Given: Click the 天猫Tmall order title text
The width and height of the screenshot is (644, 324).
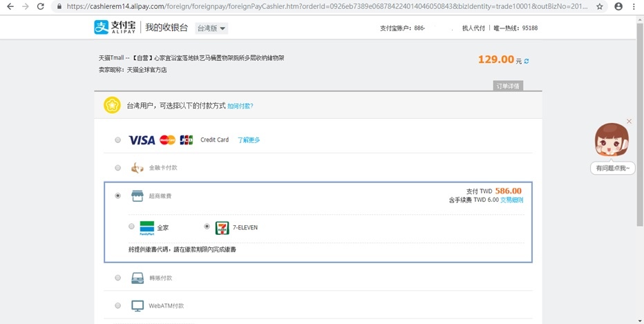Looking at the screenshot, I should point(191,58).
